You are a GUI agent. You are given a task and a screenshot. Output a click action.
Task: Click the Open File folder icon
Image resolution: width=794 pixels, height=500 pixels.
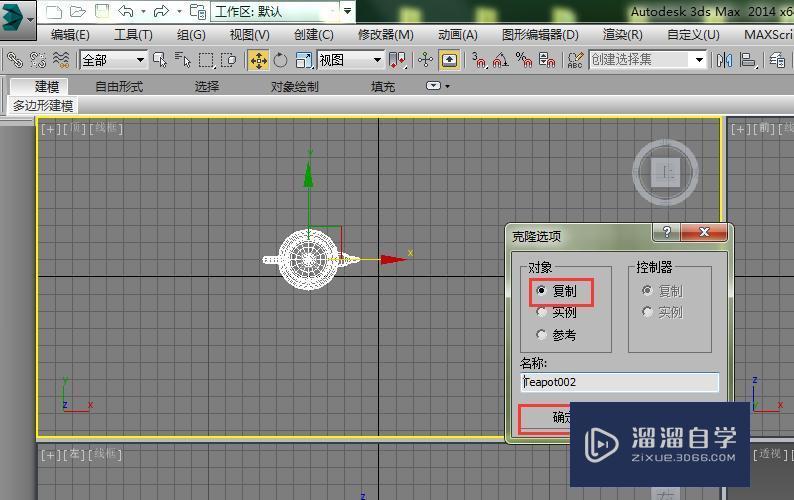tap(77, 12)
